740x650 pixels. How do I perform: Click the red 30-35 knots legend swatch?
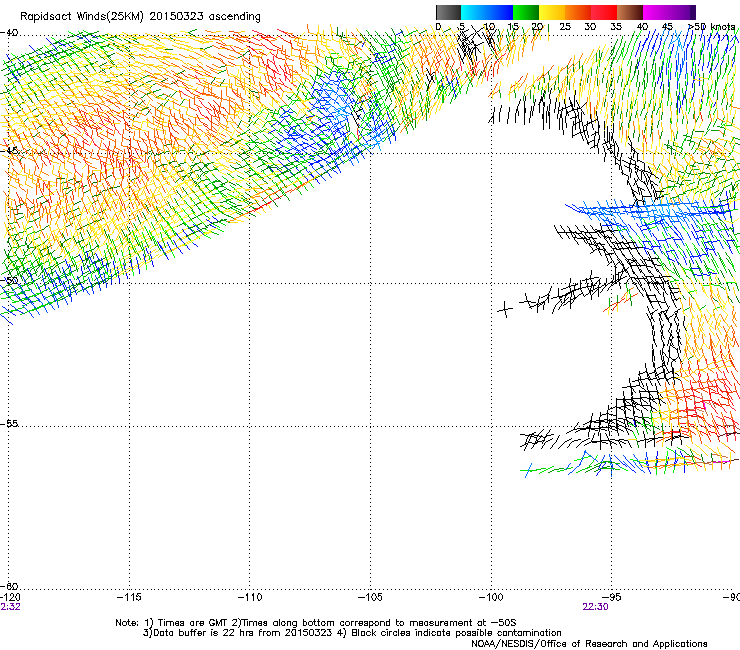pos(604,12)
